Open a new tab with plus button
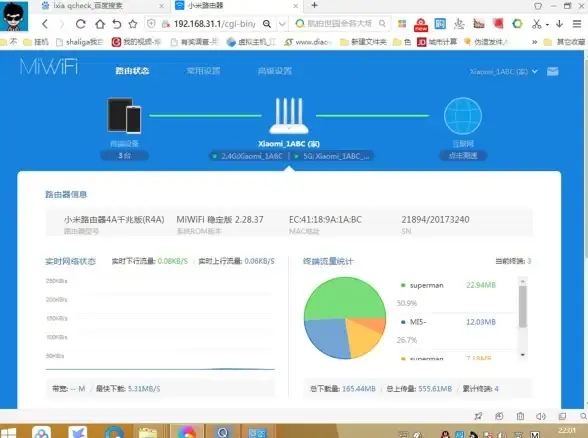 pos(315,5)
